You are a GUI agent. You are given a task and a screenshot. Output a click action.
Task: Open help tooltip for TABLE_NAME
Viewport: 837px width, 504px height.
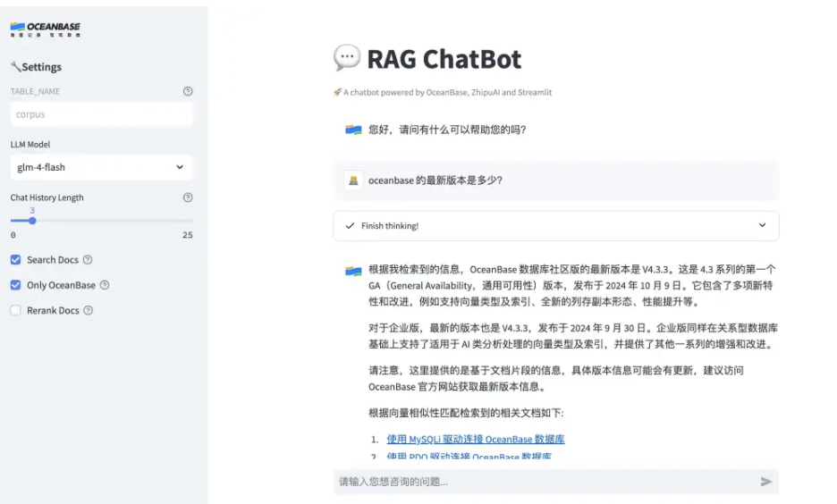point(188,91)
